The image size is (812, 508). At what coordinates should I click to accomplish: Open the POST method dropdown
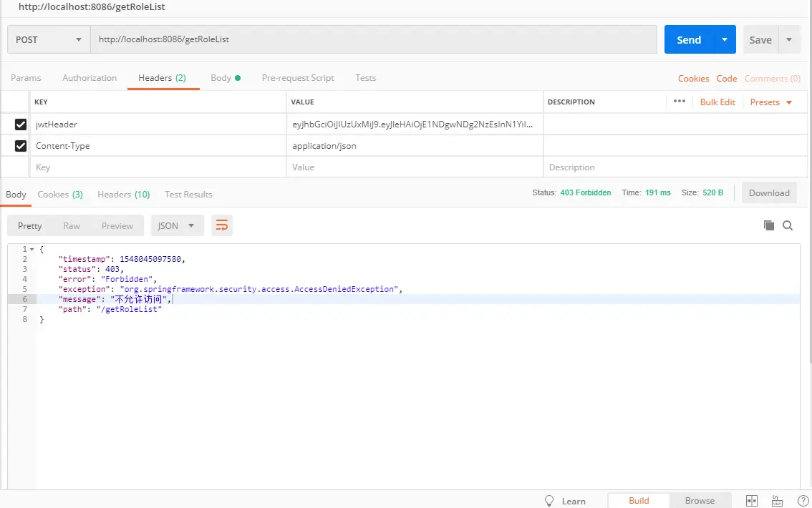(x=49, y=40)
